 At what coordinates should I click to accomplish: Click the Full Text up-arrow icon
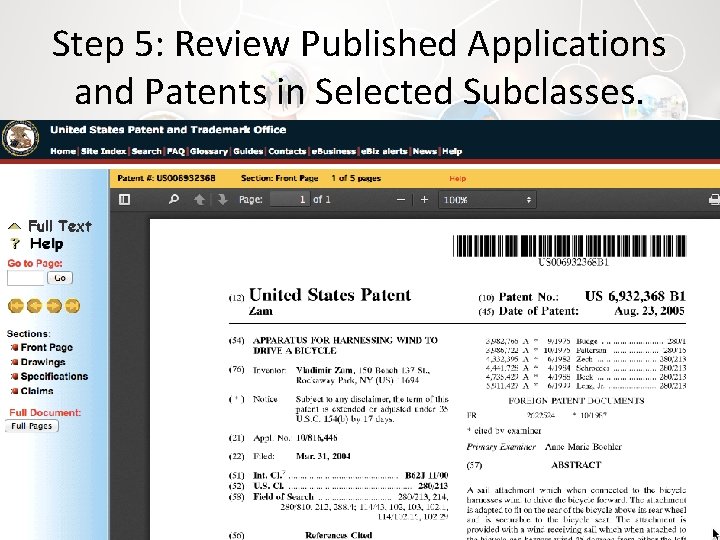coord(14,226)
